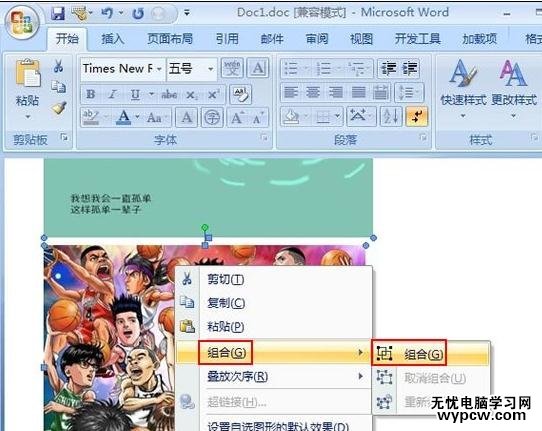Toggle strikethrough (abc) formatting
Screen dimensions: 542x431
point(169,94)
